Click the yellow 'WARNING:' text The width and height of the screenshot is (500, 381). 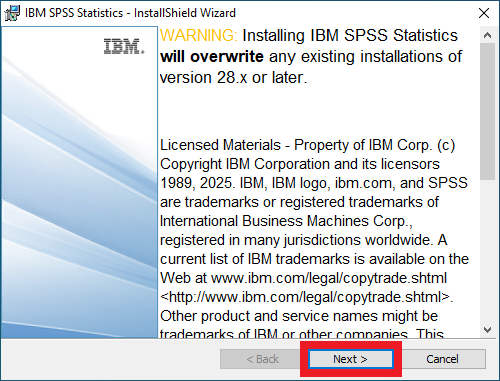tap(198, 35)
